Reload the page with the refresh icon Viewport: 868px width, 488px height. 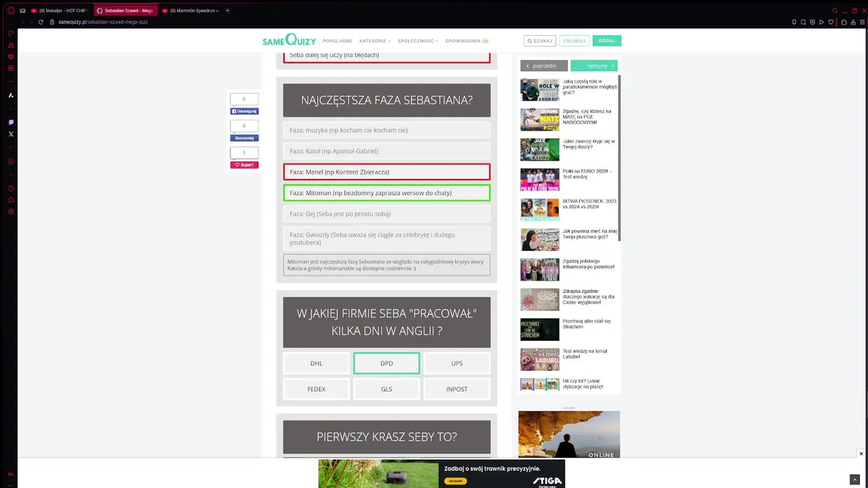[x=41, y=22]
